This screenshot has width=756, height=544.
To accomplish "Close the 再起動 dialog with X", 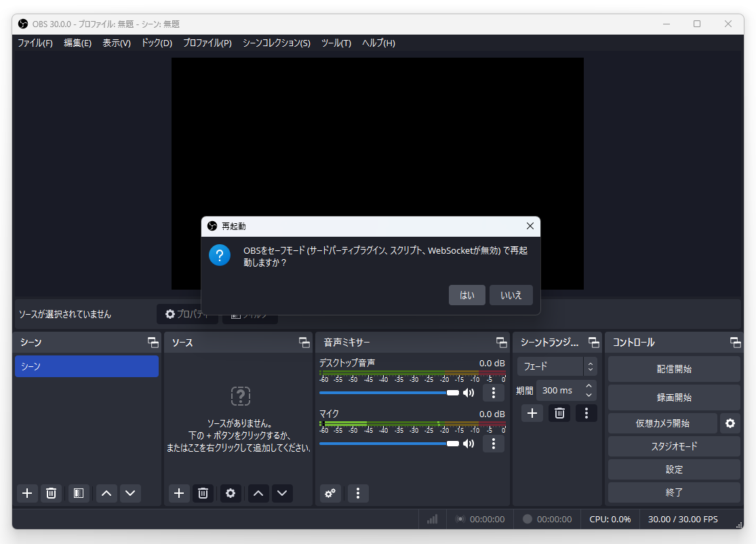I will (530, 226).
